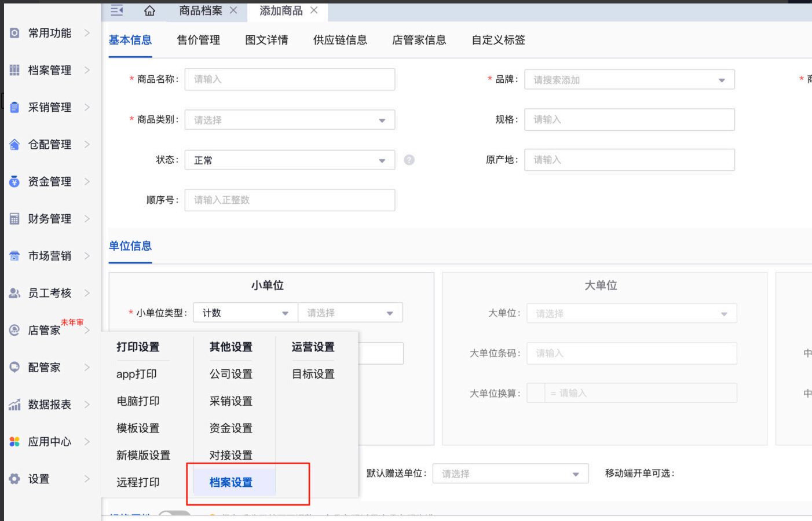
Task: Click the home icon in tab bar
Action: [x=149, y=11]
